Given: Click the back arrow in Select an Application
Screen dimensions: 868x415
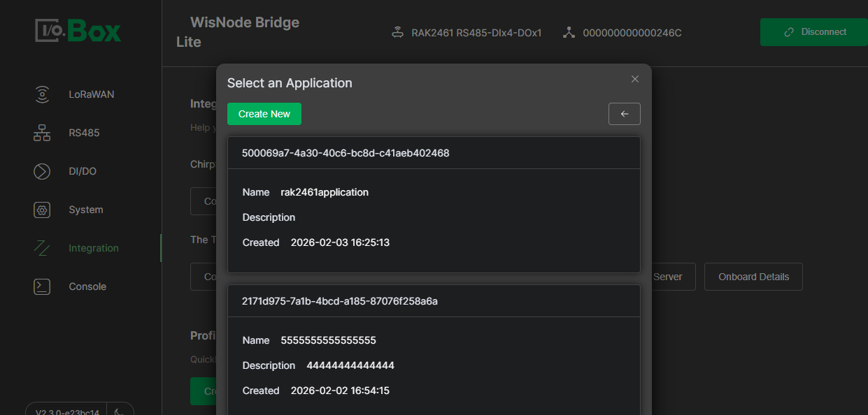Looking at the screenshot, I should 624,114.
